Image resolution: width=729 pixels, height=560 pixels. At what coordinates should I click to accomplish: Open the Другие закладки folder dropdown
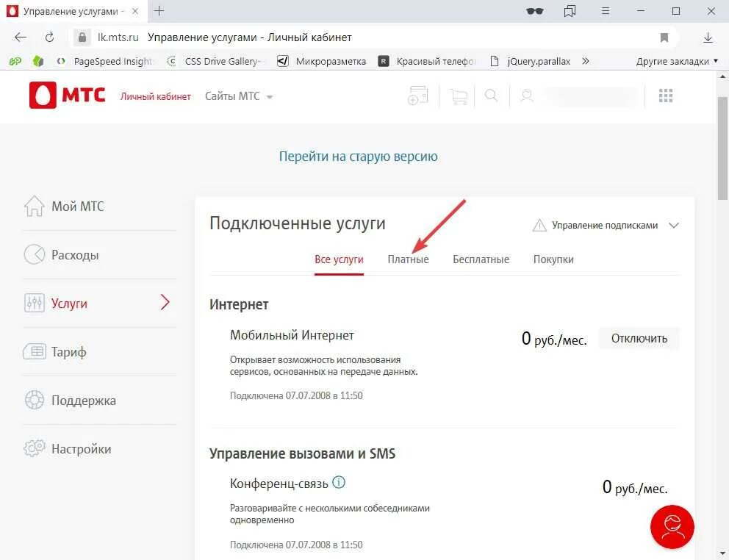point(677,62)
